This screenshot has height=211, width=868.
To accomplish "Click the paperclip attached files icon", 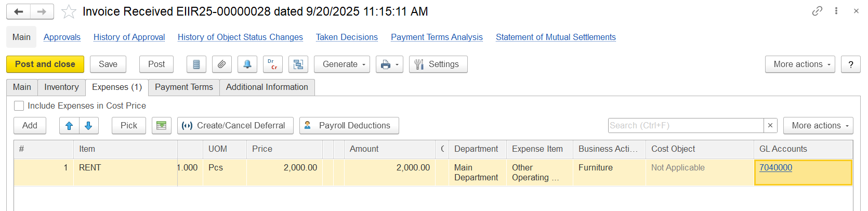I will (221, 64).
